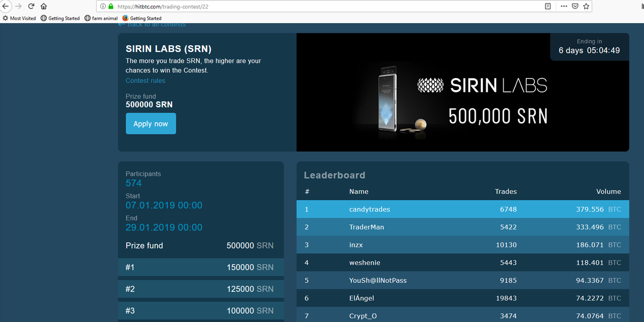
Task: Toggle reader view icon in address bar
Action: [548, 7]
